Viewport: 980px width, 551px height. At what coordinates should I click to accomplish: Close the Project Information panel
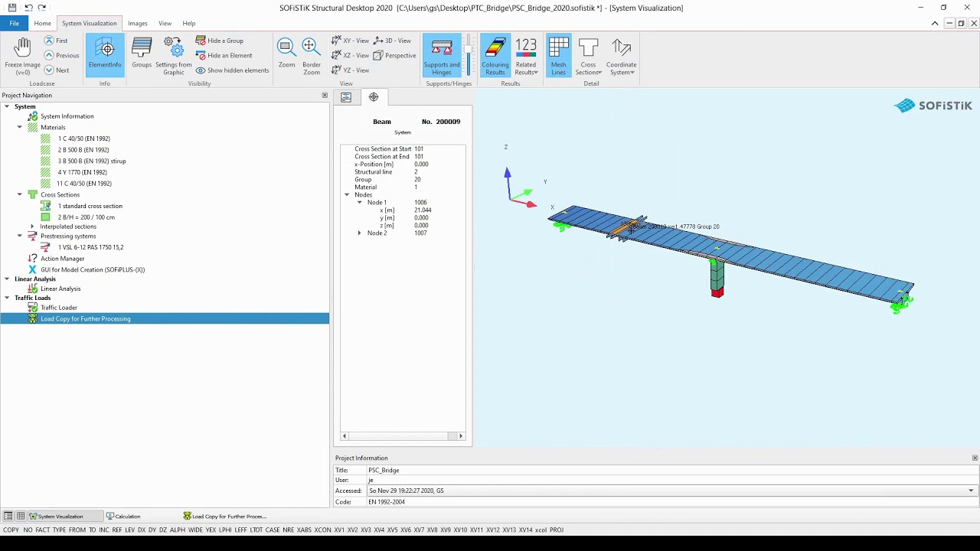click(x=975, y=458)
